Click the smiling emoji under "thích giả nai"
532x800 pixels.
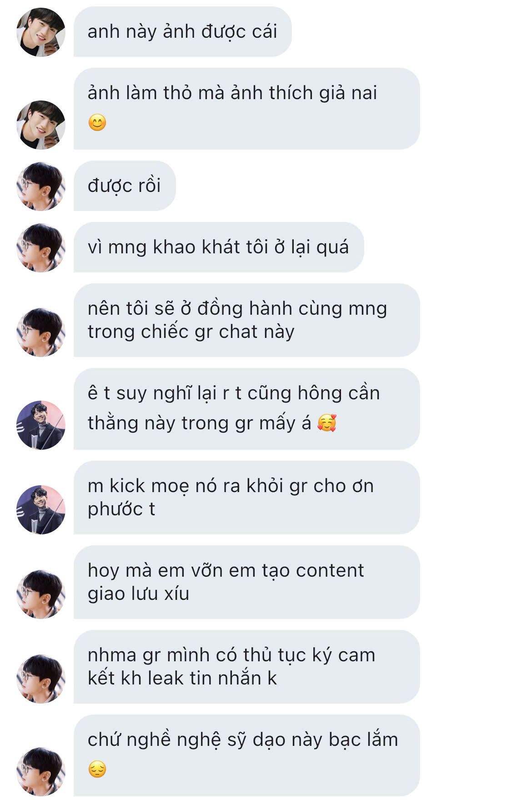click(97, 123)
